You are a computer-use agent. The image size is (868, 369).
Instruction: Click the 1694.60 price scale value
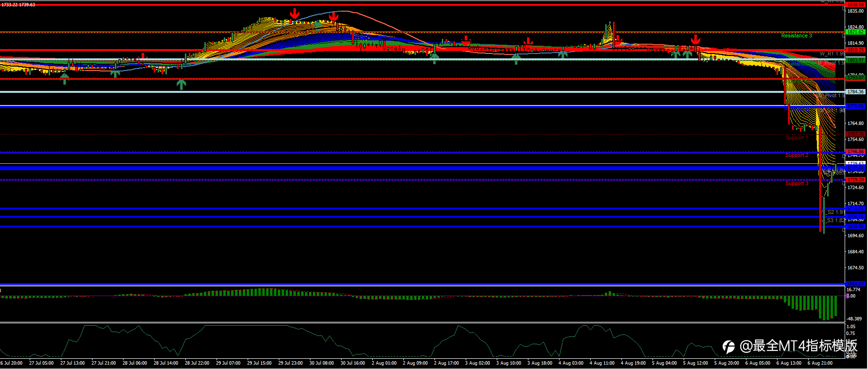[855, 236]
